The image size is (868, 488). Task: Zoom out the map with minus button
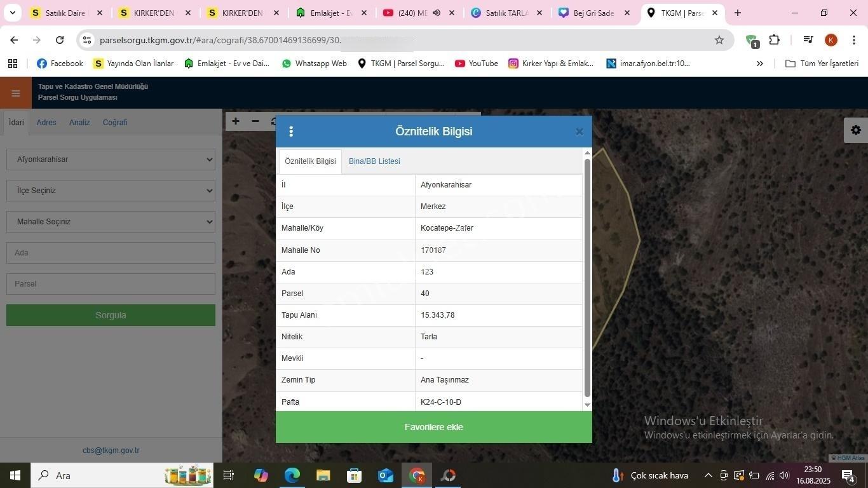pyautogui.click(x=255, y=121)
